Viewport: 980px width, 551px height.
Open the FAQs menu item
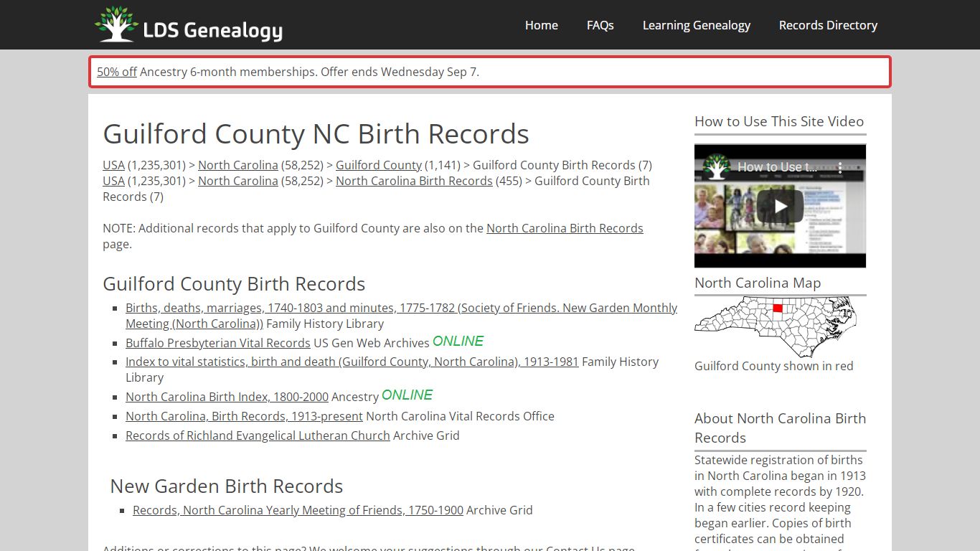pyautogui.click(x=600, y=25)
